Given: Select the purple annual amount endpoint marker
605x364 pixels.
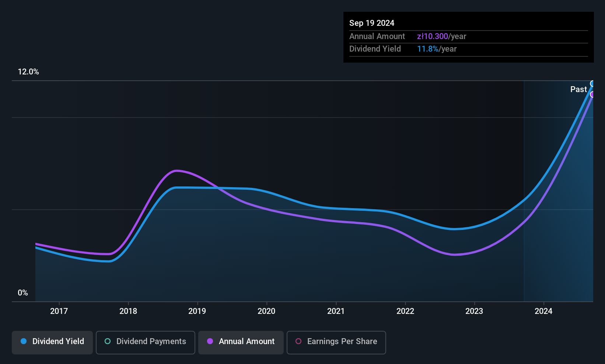Looking at the screenshot, I should click(x=592, y=95).
